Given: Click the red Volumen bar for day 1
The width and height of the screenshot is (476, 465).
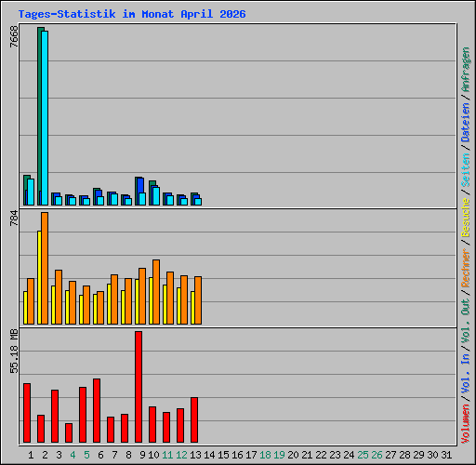Looking at the screenshot, I should (27, 413).
